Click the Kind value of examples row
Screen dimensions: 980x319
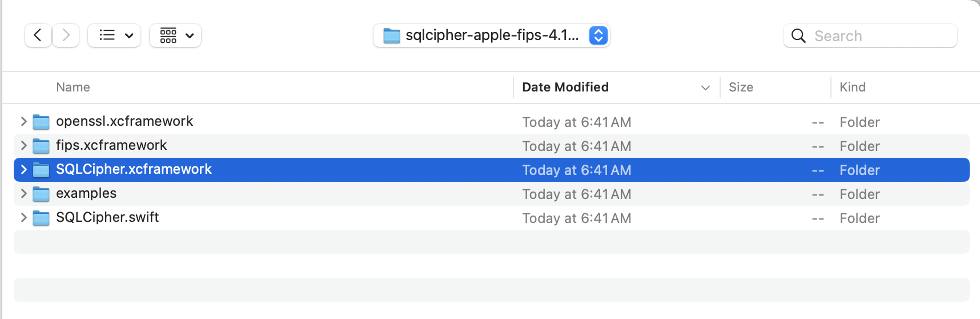(x=859, y=194)
